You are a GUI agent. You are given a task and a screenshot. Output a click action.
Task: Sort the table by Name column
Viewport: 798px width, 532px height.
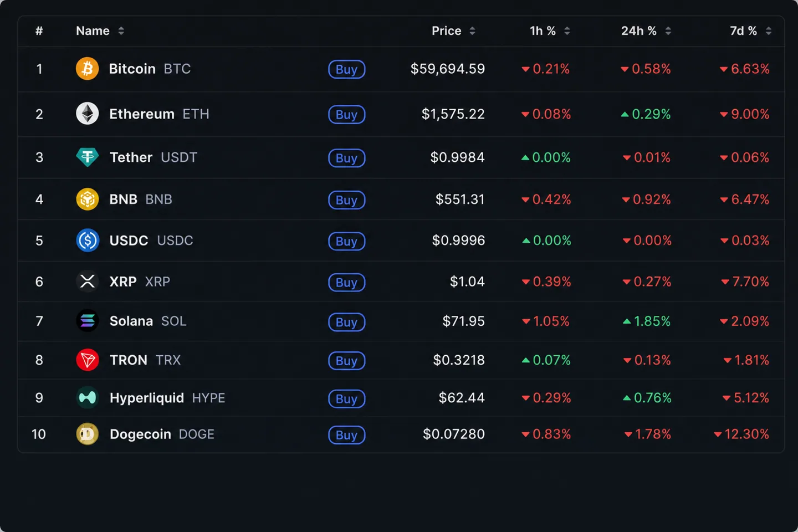(100, 31)
